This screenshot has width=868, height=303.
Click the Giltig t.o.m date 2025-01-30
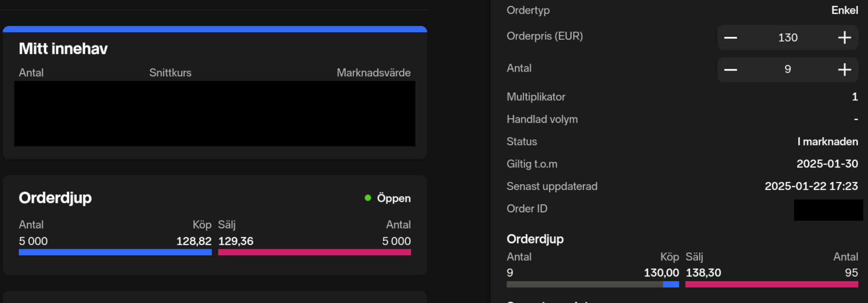coord(827,164)
